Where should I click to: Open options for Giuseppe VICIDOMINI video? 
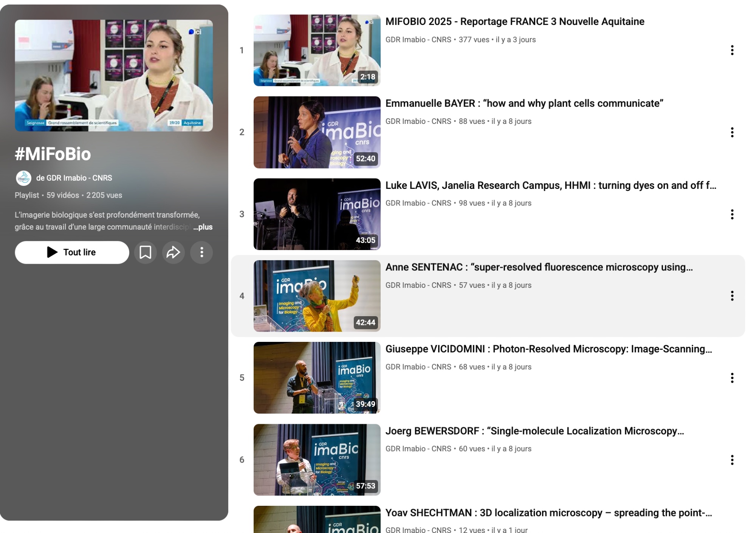click(x=732, y=378)
